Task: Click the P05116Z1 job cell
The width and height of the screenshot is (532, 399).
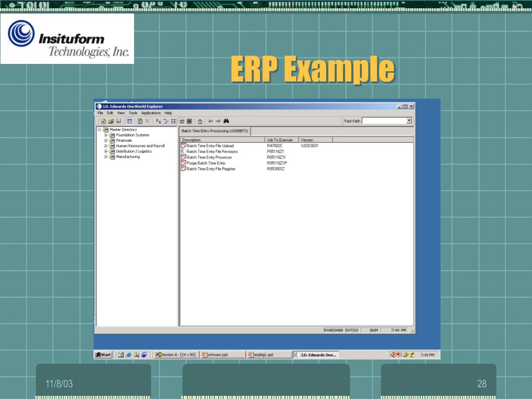Action: pyautogui.click(x=275, y=151)
